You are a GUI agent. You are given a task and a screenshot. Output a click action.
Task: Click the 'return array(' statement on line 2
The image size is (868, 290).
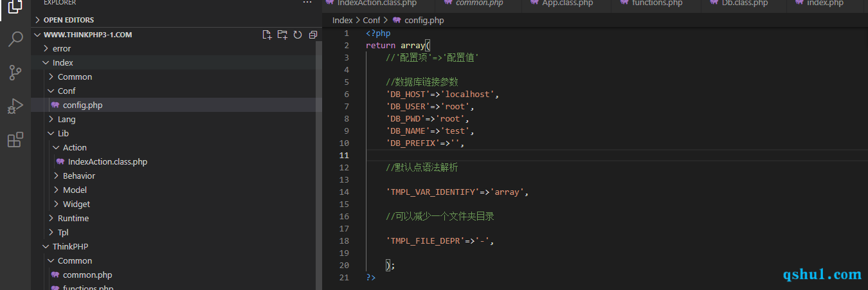[398, 45]
